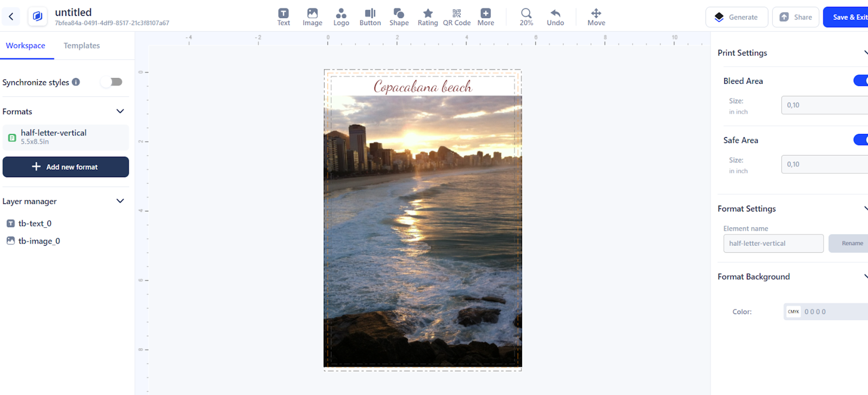Add a Text element from the toolbar
This screenshot has height=395, width=868.
click(283, 17)
